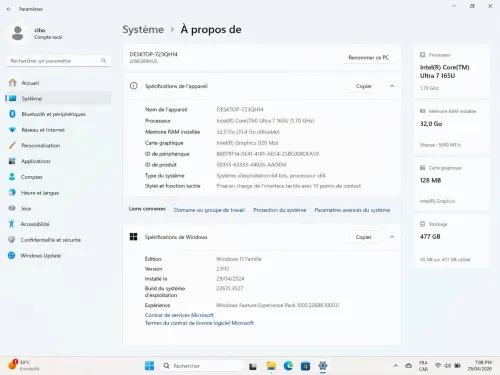
Task: Click the info icon beside device specifications
Action: click(134, 86)
